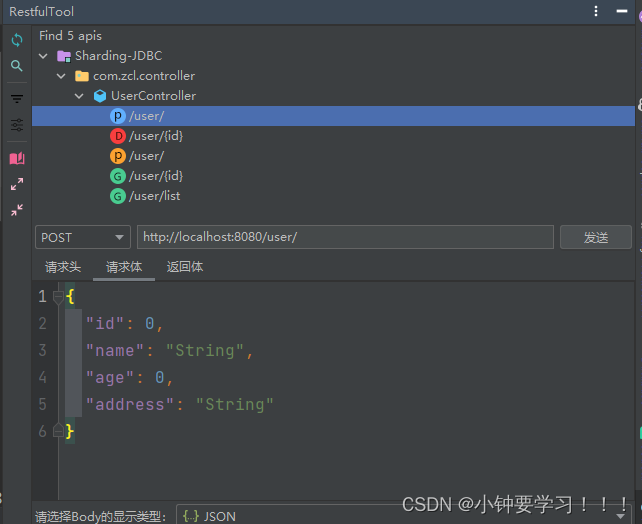The image size is (642, 524).
Task: Open the settings sliders icon
Action: 17,125
